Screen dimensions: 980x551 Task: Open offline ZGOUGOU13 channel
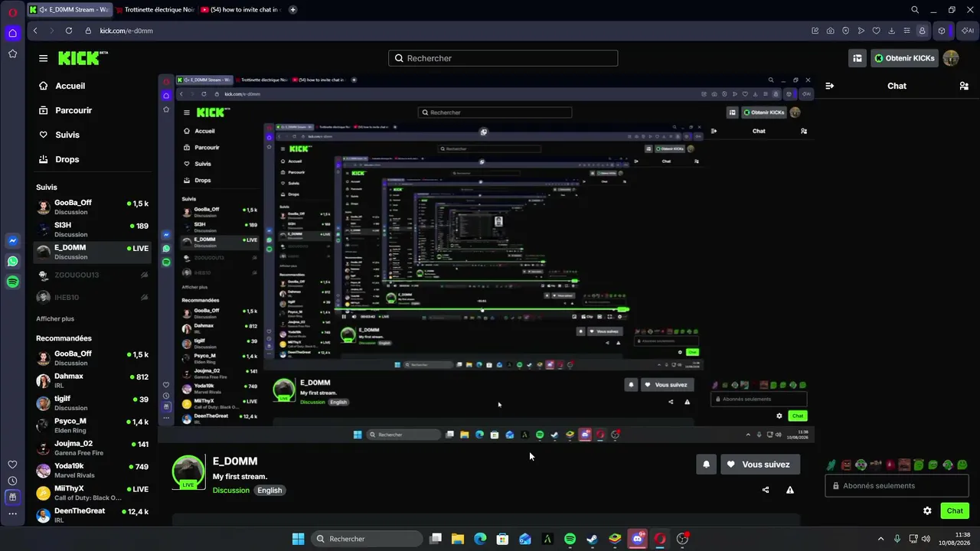pos(92,275)
